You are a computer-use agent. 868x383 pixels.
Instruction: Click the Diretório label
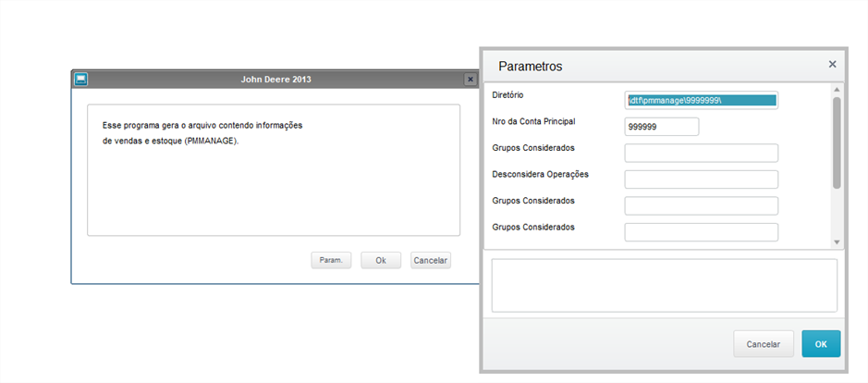tap(507, 94)
